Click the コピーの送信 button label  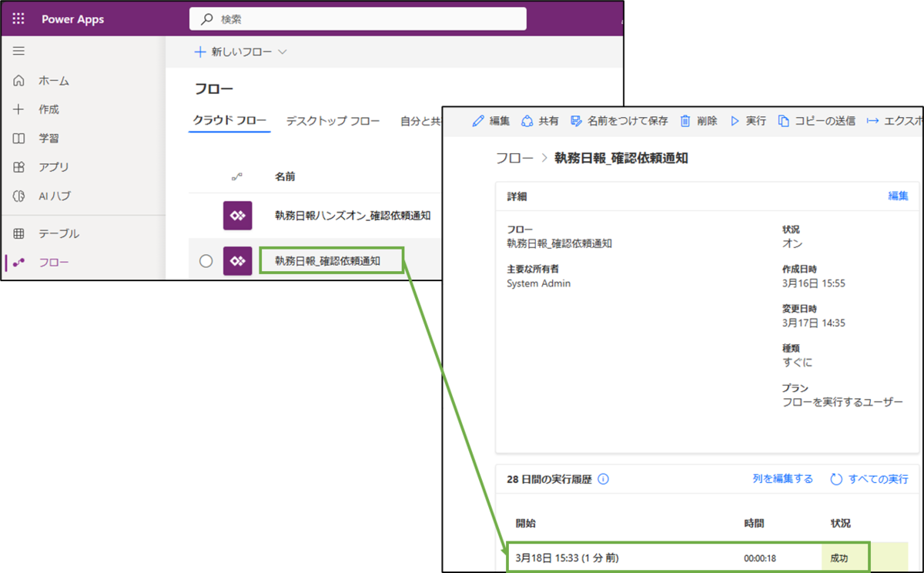coord(825,121)
